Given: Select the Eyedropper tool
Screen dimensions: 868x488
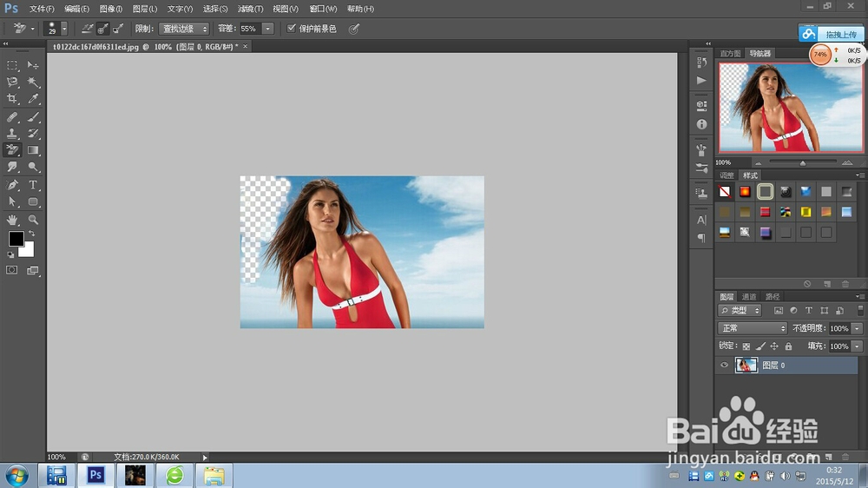Looking at the screenshot, I should [33, 99].
